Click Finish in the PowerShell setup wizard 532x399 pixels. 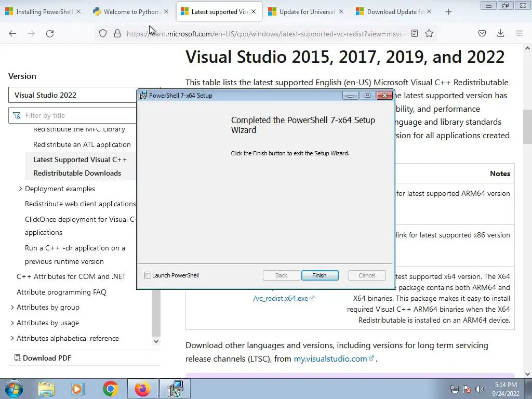(320, 275)
